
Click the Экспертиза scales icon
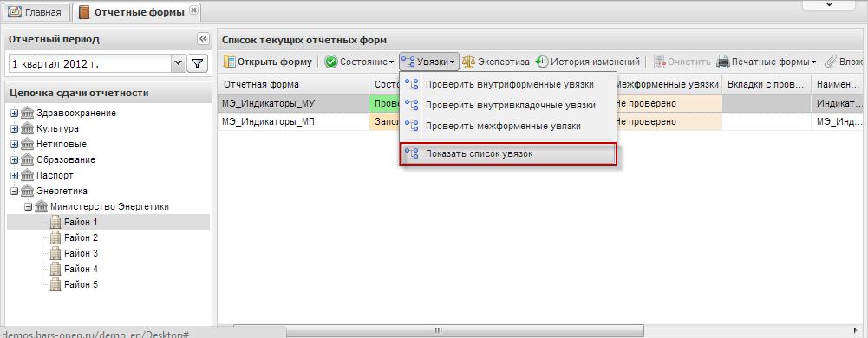coord(468,62)
